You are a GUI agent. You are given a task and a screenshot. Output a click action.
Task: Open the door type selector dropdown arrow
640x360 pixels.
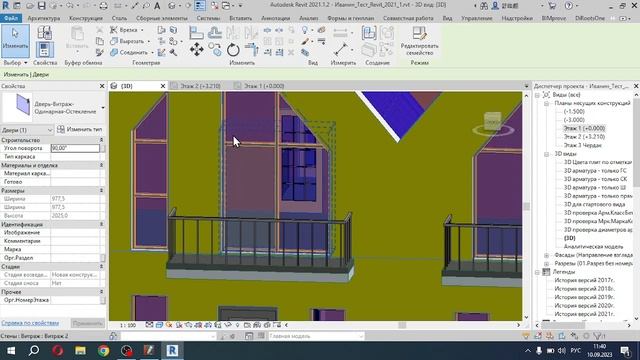102,108
